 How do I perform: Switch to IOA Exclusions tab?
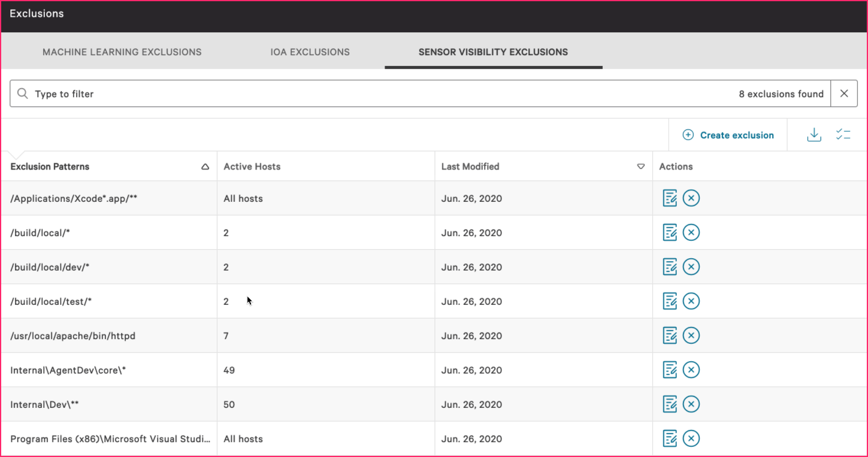[x=310, y=52]
